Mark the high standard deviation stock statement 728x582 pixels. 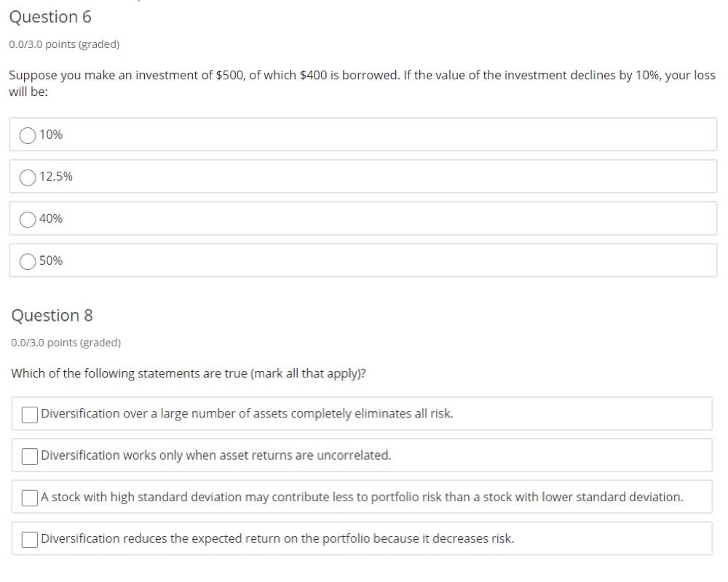29,498
